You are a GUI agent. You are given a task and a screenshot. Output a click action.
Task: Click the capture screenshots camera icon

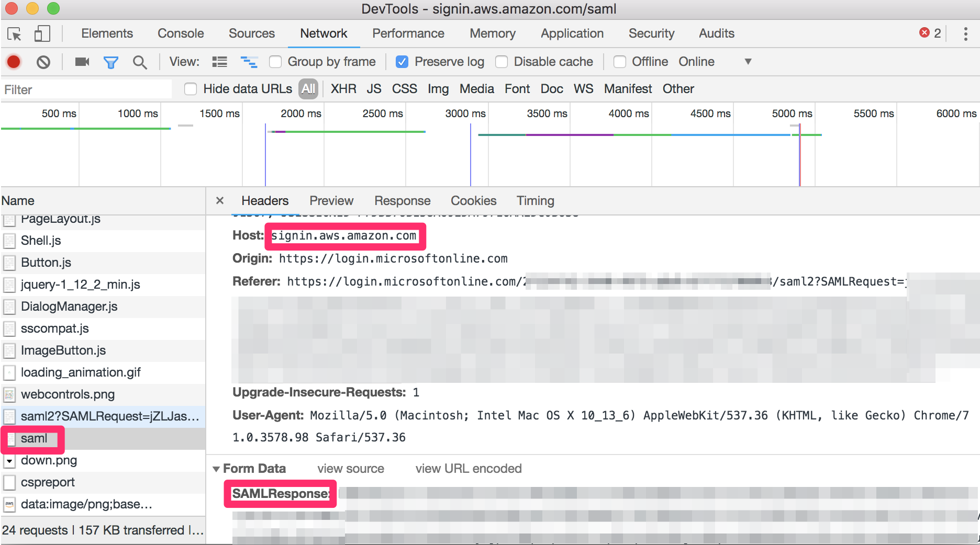(x=82, y=62)
